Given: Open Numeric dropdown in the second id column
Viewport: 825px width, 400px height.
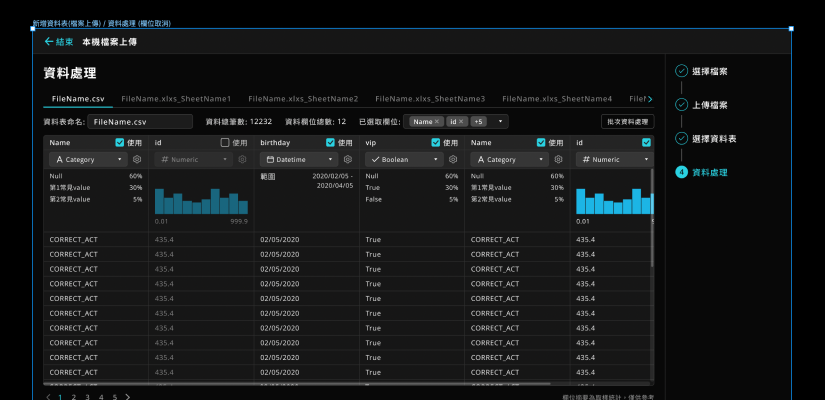Looking at the screenshot, I should (615, 159).
